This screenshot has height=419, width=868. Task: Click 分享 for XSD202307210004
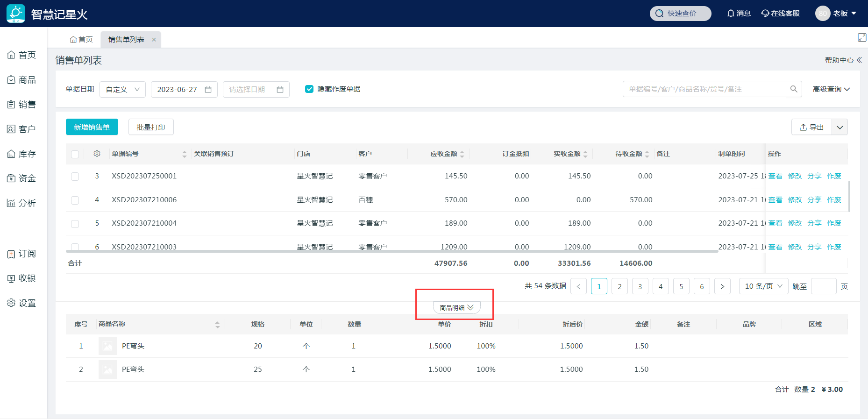[x=814, y=223]
